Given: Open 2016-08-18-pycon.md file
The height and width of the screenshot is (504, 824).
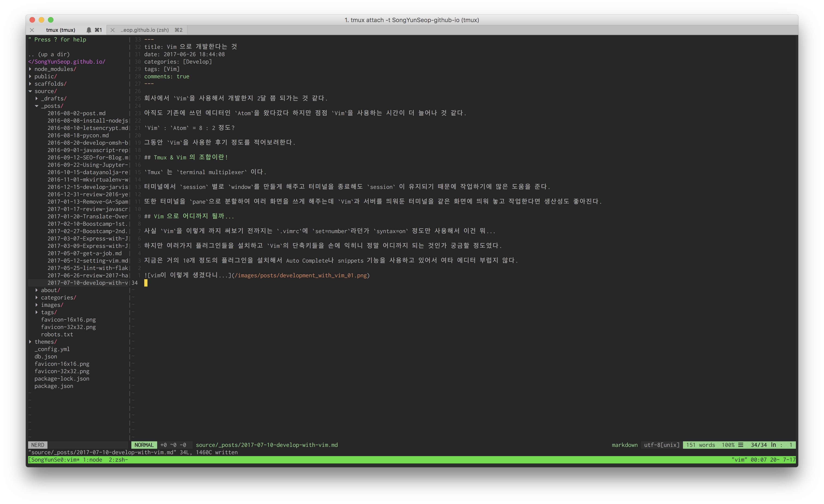Looking at the screenshot, I should [x=78, y=135].
